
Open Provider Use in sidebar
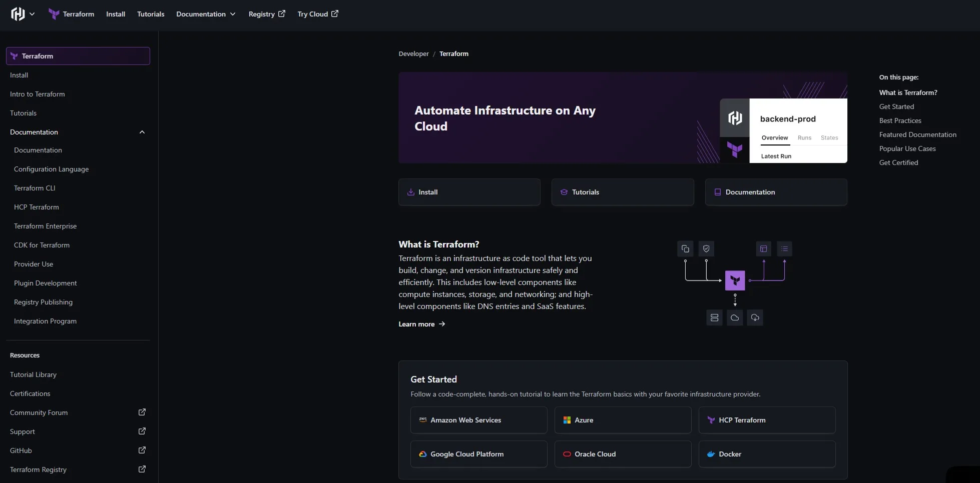tap(34, 264)
